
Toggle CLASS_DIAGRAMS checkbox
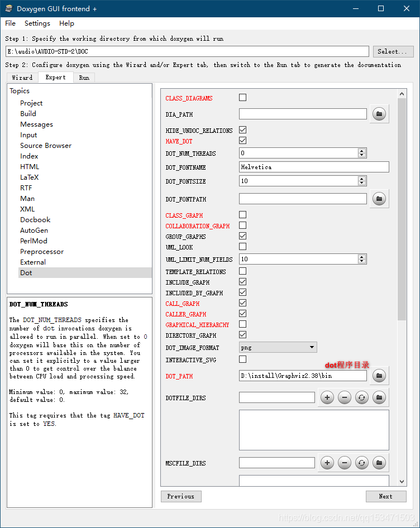[x=243, y=97]
